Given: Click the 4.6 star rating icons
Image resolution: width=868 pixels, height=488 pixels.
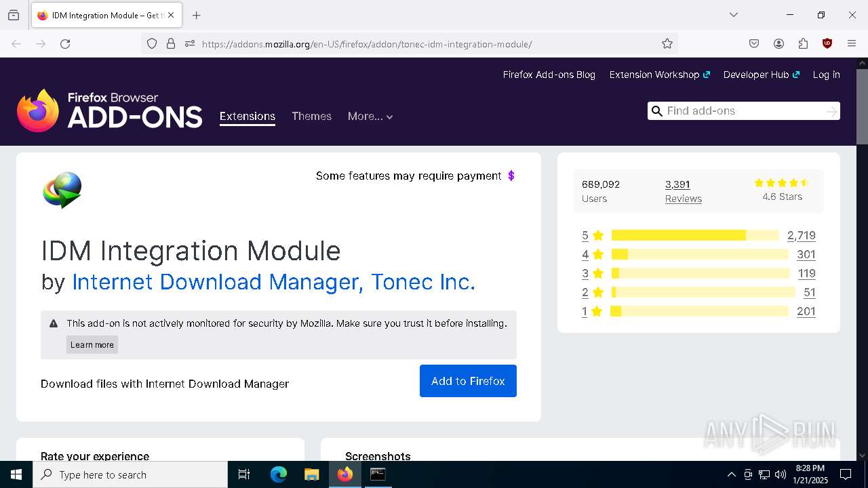Looking at the screenshot, I should pyautogui.click(x=782, y=183).
